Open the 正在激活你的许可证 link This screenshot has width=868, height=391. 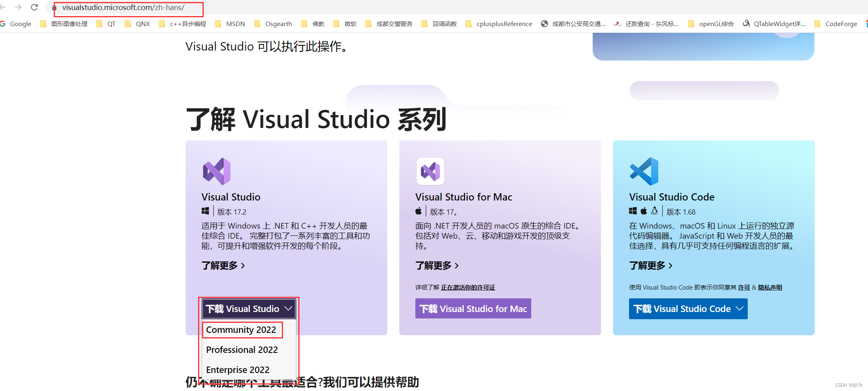(x=468, y=287)
